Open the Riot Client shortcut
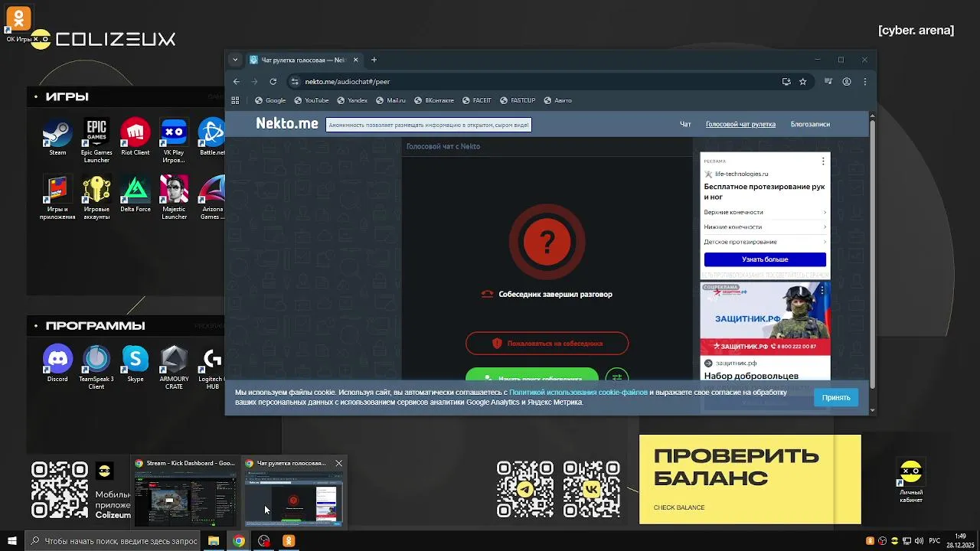980x551 pixels. pyautogui.click(x=136, y=138)
